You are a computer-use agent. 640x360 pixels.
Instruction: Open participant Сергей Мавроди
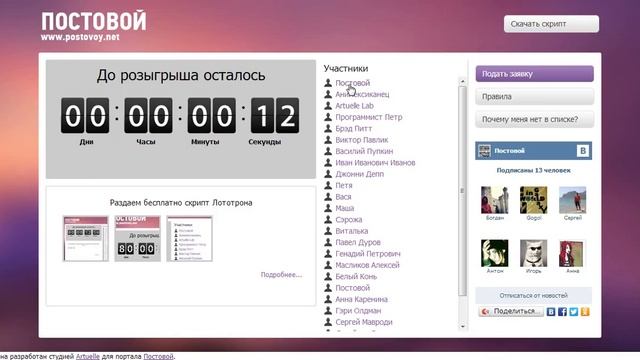click(x=364, y=322)
